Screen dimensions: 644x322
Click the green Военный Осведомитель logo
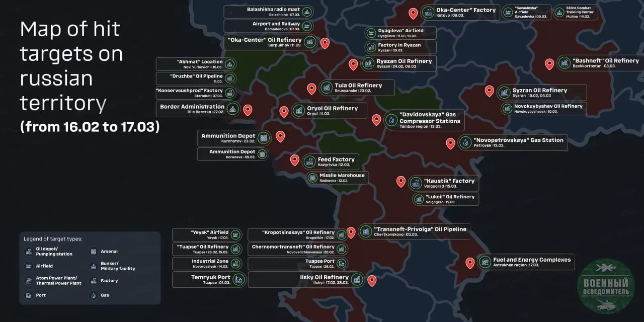click(605, 286)
